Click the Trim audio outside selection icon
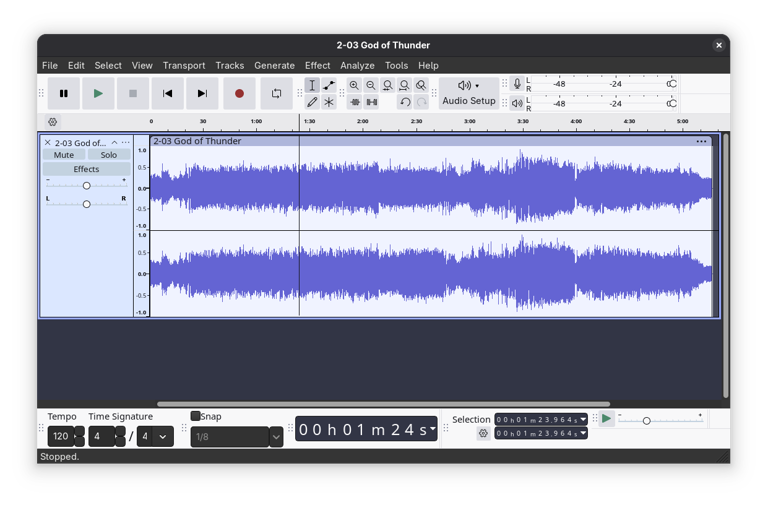768x505 pixels. [355, 102]
